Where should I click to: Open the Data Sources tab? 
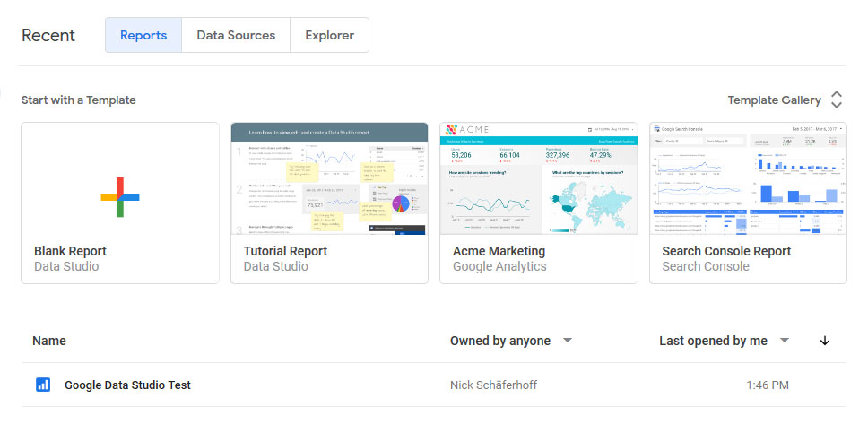point(236,36)
